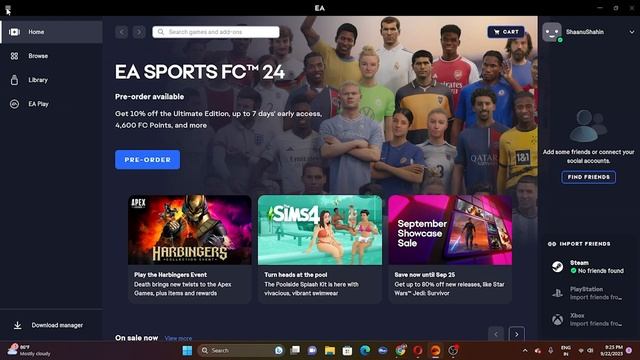The width and height of the screenshot is (640, 360).
Task: Click the taskbar Search box
Action: tap(241, 351)
